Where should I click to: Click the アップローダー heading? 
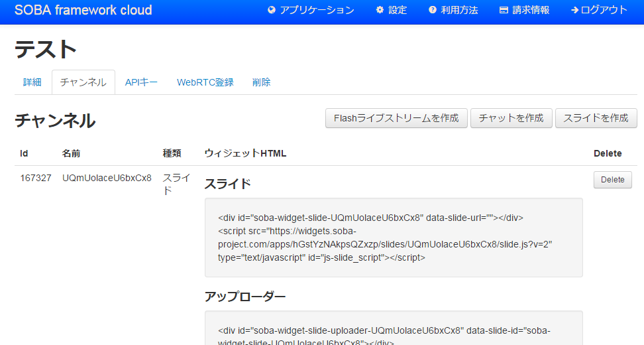(244, 297)
